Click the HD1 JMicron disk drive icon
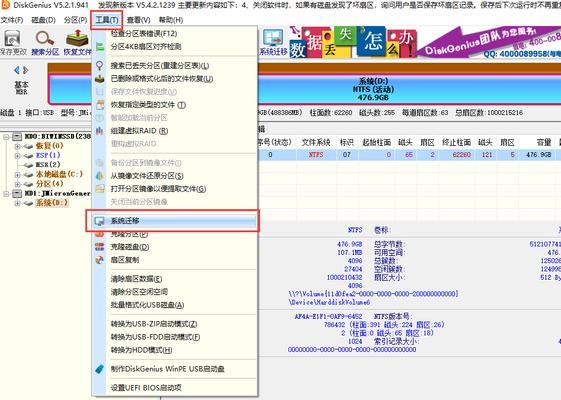This screenshot has height=400, width=561. tap(17, 194)
